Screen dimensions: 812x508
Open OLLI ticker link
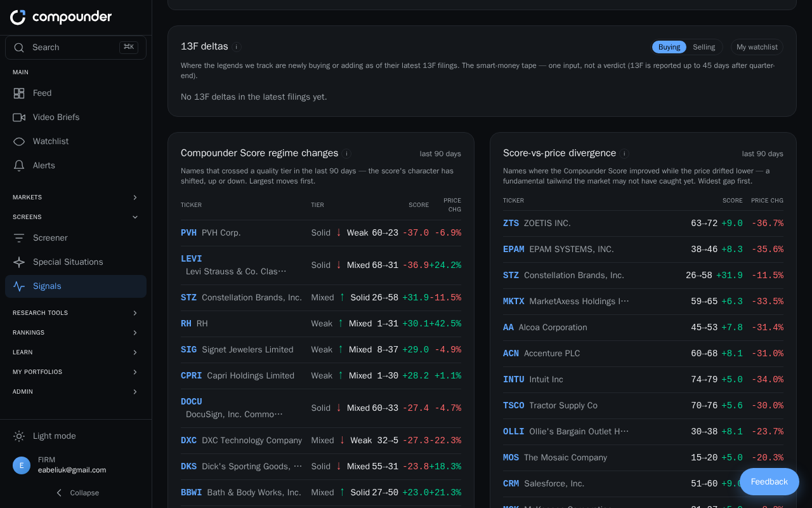pos(513,432)
